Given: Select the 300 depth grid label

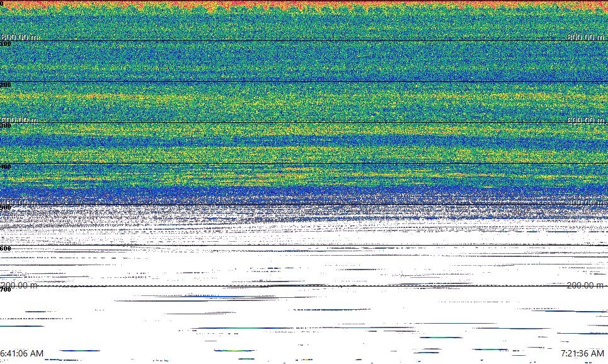Looking at the screenshot, I should tap(6, 125).
